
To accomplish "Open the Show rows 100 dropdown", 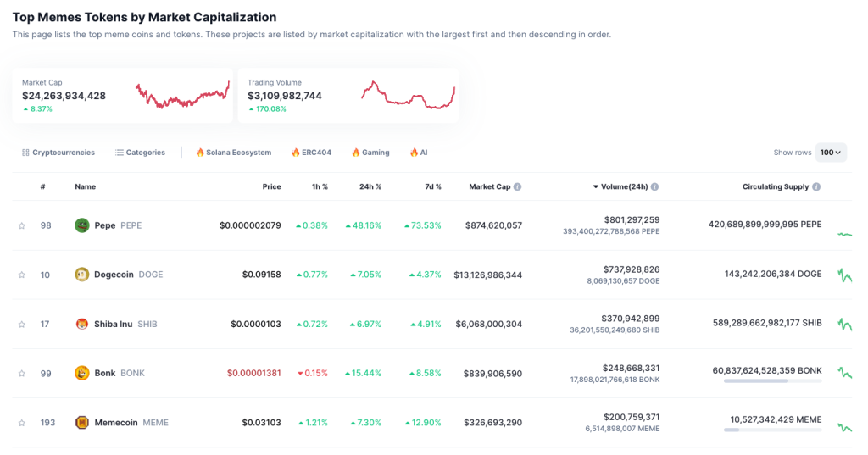I will (831, 153).
